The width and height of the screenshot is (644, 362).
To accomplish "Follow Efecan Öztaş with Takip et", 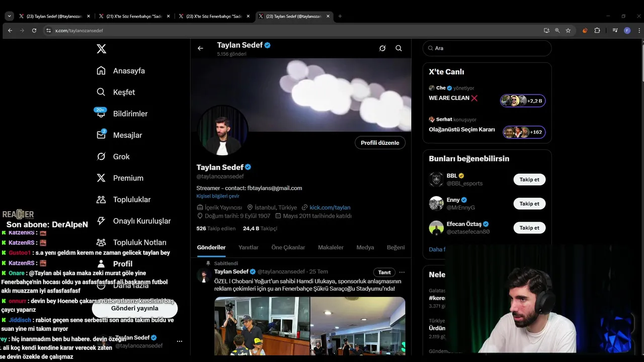I will click(529, 228).
